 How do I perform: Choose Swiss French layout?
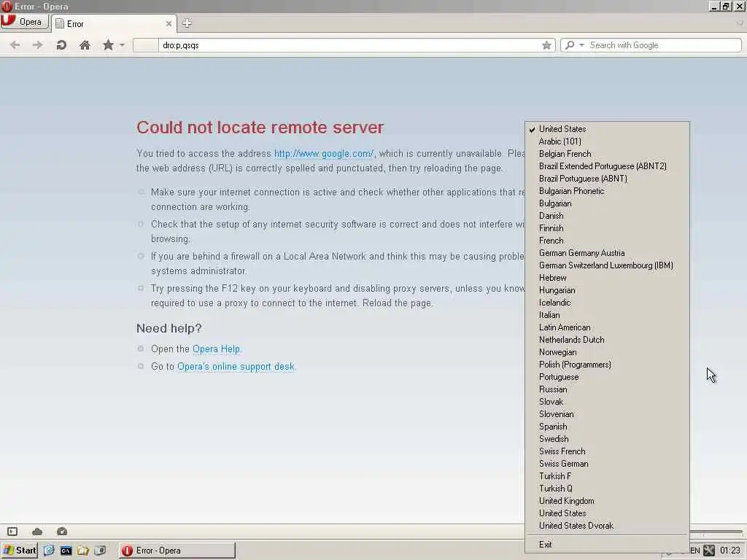pyautogui.click(x=608, y=451)
